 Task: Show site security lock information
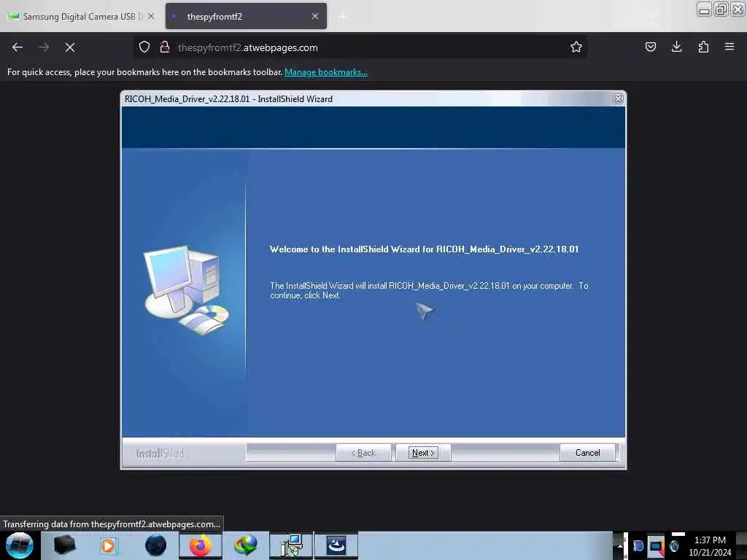click(165, 47)
